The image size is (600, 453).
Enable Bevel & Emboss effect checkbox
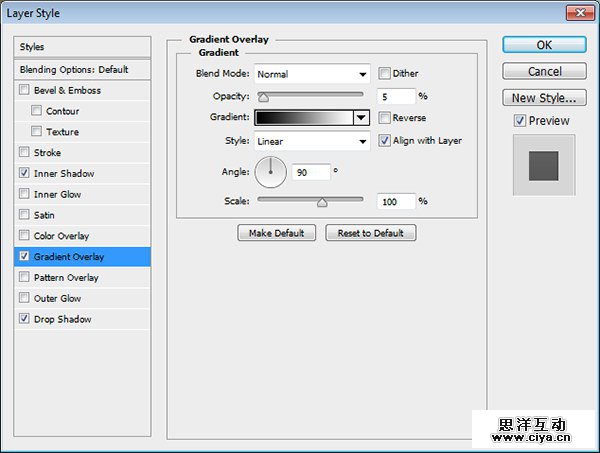click(24, 90)
